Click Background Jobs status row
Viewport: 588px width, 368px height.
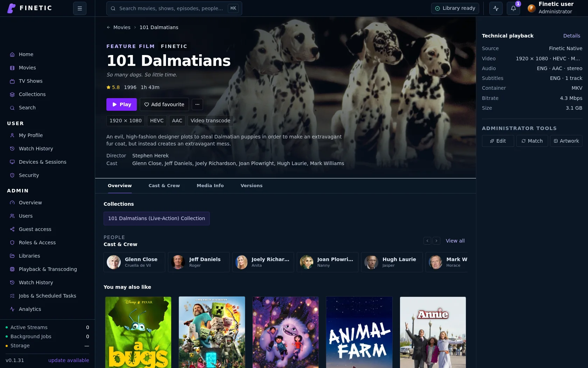[x=47, y=336]
